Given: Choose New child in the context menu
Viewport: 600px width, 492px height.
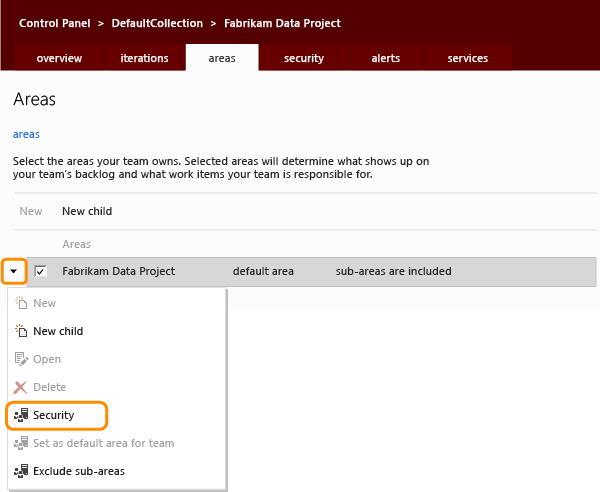Looking at the screenshot, I should click(x=117, y=331).
